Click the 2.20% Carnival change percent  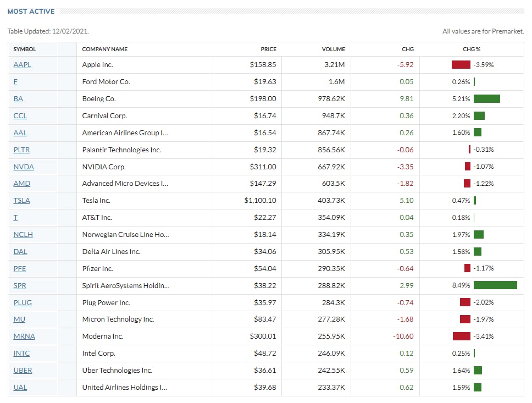pos(461,116)
